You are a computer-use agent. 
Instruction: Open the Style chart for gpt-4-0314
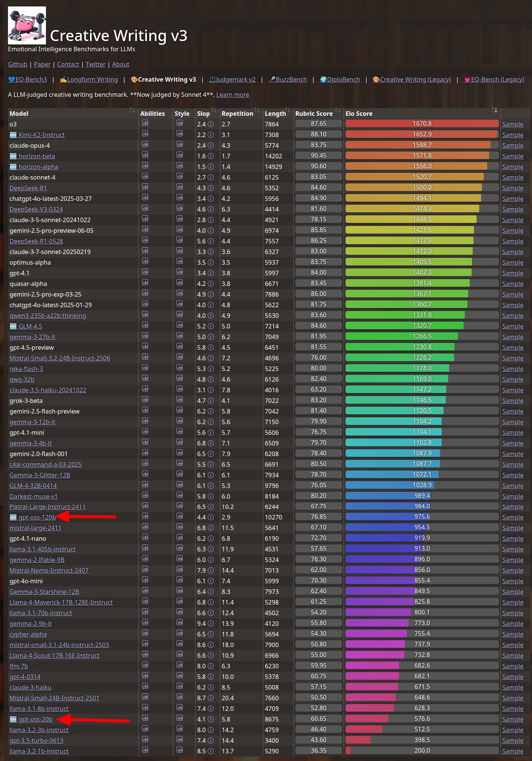pos(180,676)
